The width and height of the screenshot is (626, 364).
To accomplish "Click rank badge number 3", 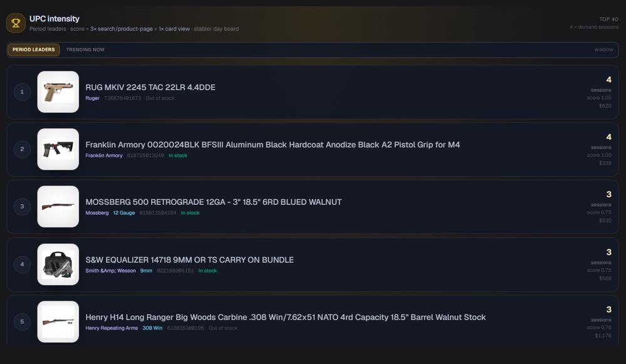I will 23,206.
